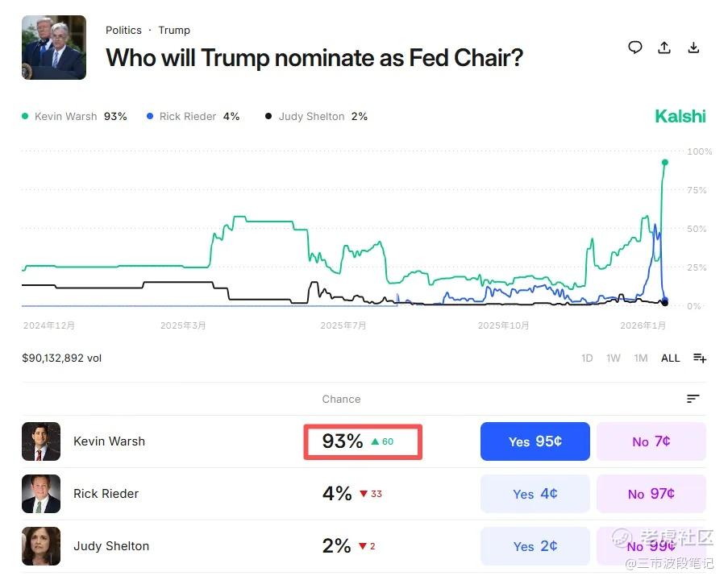Buy Yes 95¢ for Kevin Warsh
Image resolution: width=728 pixels, height=580 pixels.
(x=535, y=441)
